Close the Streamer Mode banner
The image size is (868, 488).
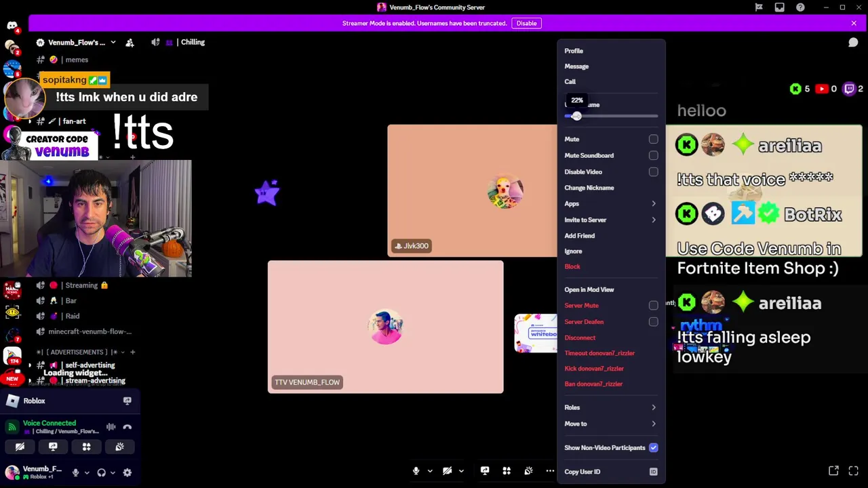pos(854,23)
